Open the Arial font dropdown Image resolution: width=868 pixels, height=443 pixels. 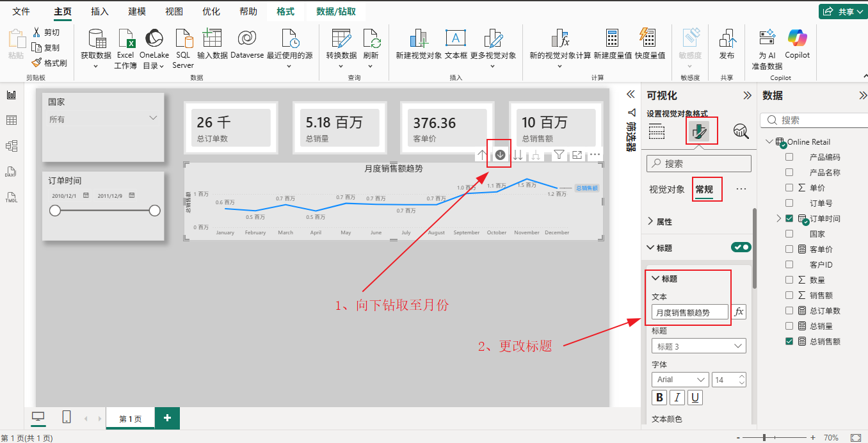coord(680,380)
